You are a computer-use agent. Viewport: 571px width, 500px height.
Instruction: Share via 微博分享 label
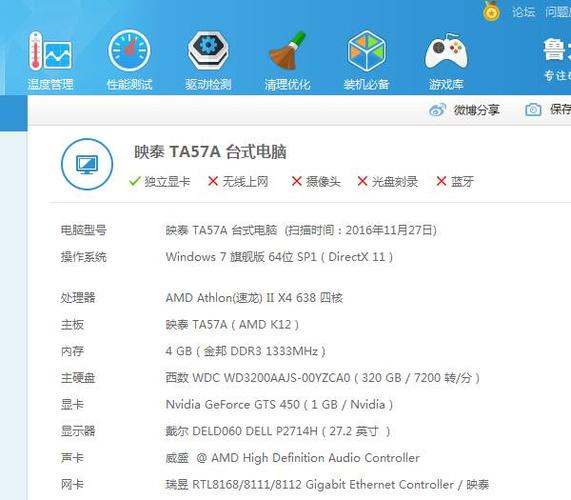pyautogui.click(x=476, y=110)
